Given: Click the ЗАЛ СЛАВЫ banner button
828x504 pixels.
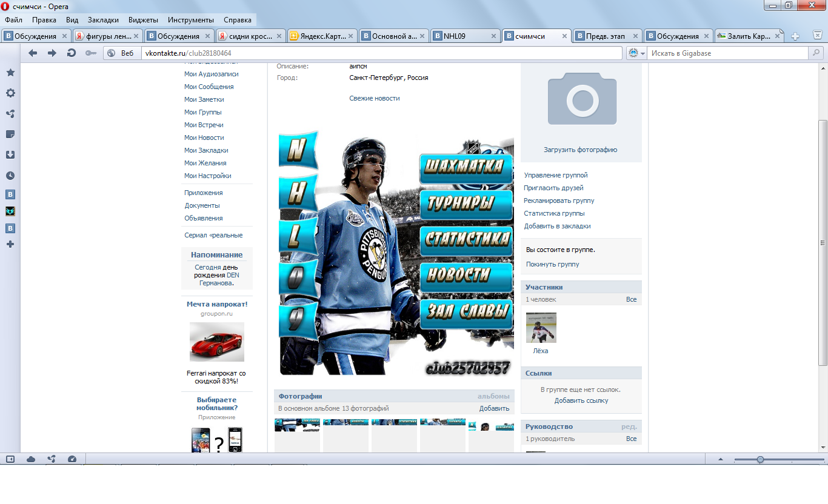Looking at the screenshot, I should coord(466,313).
